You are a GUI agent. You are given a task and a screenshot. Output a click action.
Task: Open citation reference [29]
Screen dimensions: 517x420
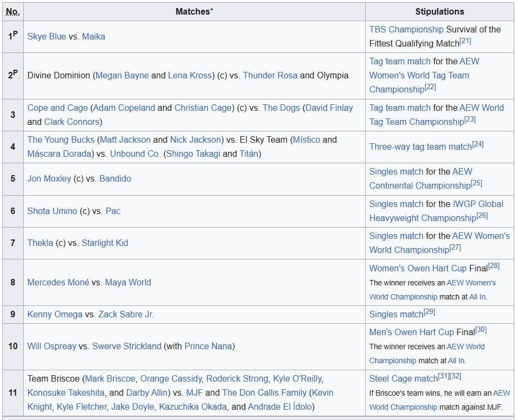click(429, 312)
